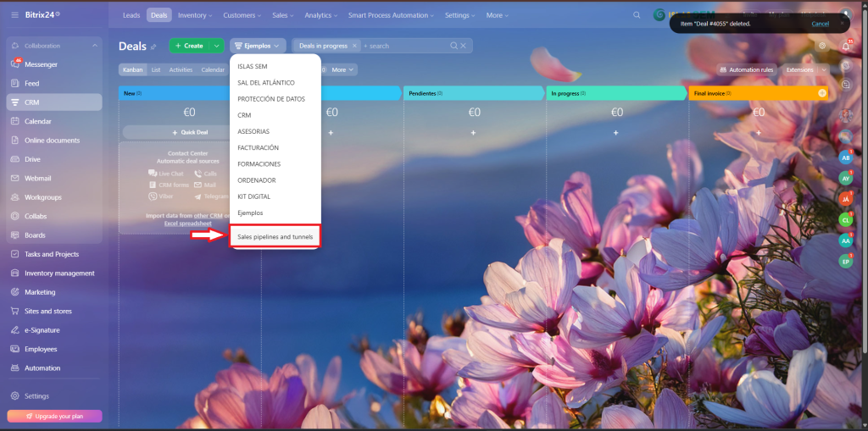Click the top bar search magnifier icon
Viewport: 868px width, 431px height.
click(x=637, y=15)
